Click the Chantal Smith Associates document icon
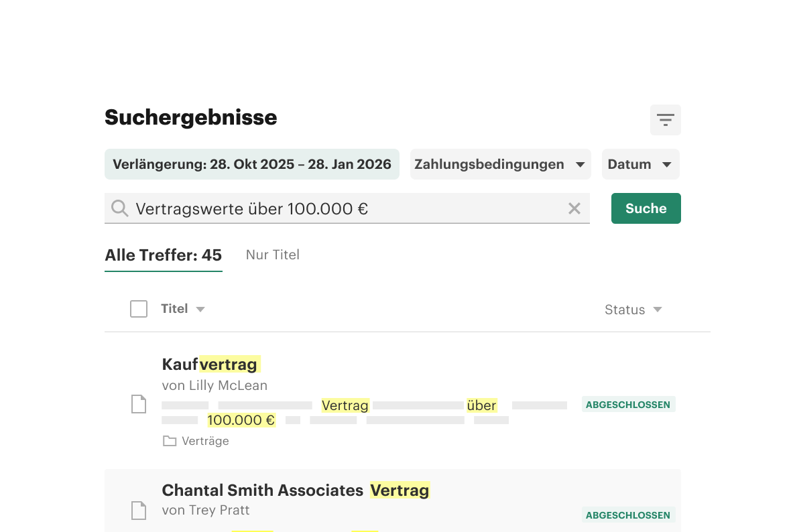 139,511
